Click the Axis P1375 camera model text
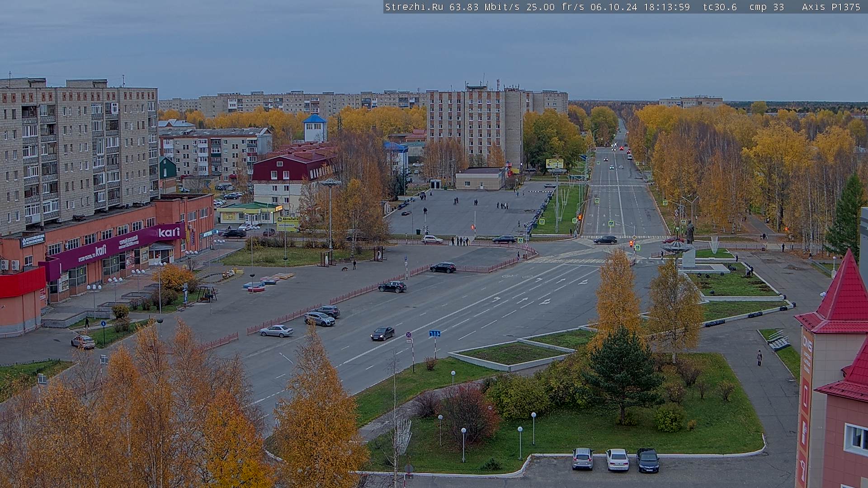This screenshot has width=868, height=488. [x=831, y=7]
